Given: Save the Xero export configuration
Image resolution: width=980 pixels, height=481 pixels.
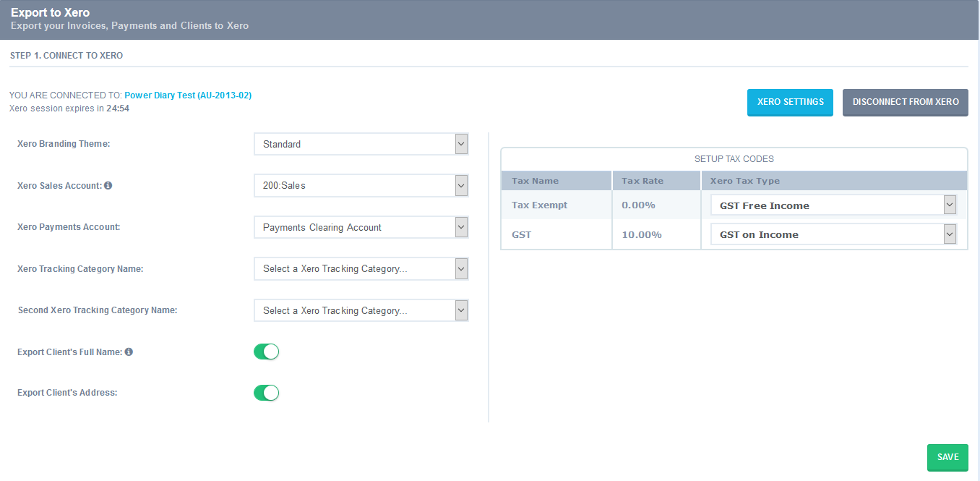Looking at the screenshot, I should pos(947,457).
